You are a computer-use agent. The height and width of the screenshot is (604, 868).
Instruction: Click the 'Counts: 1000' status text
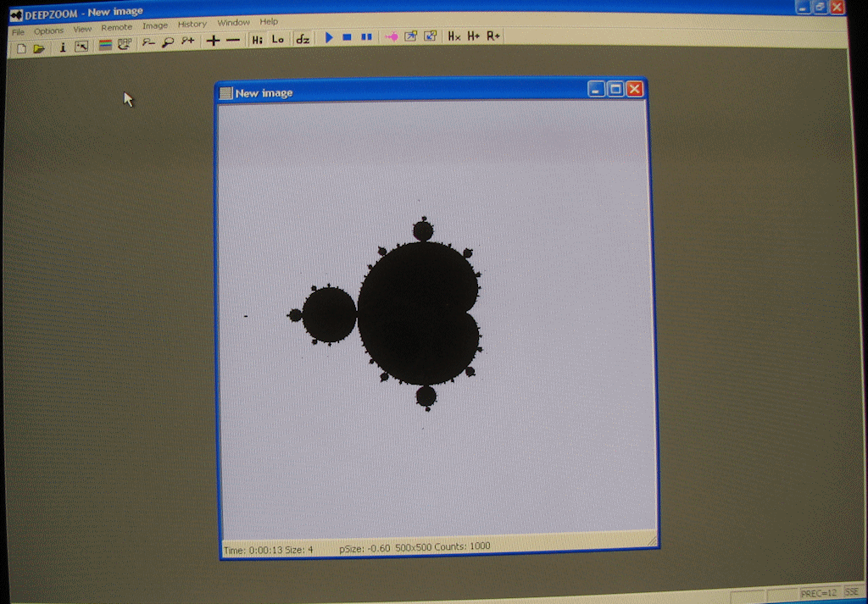tap(464, 546)
